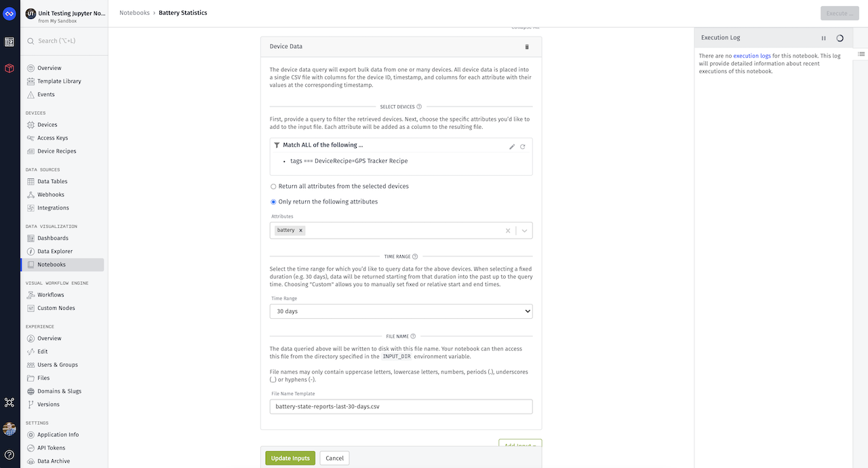This screenshot has height=468, width=868.
Task: Click the help icon next to Select Devices
Action: coord(419,106)
